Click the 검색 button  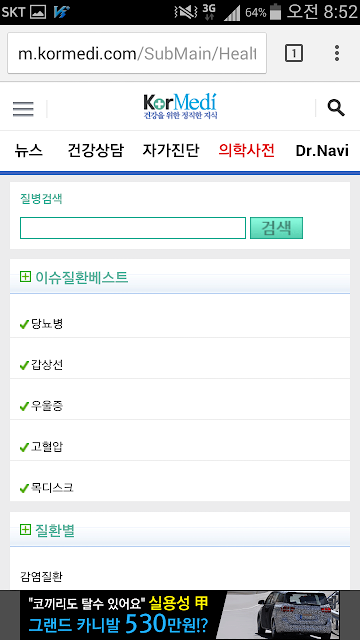pos(276,228)
